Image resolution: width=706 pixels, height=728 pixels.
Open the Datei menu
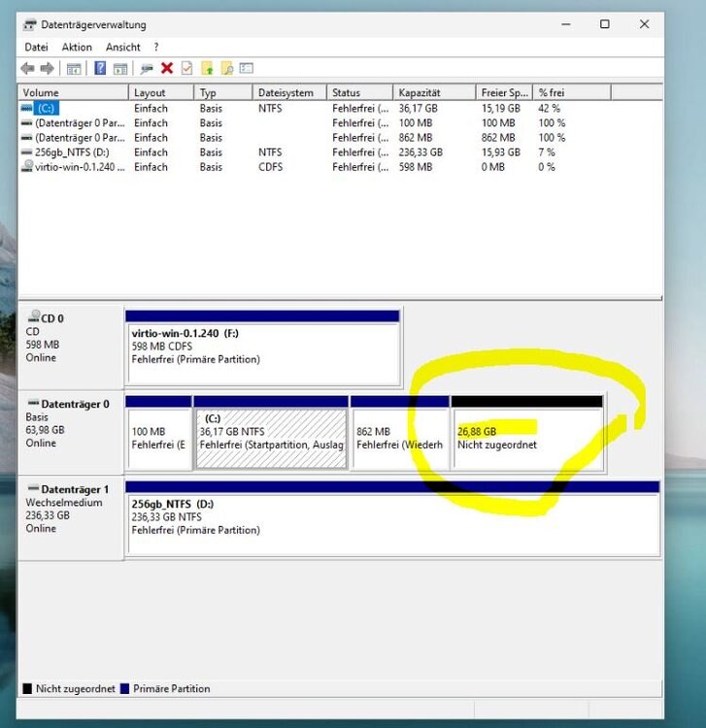coord(36,48)
